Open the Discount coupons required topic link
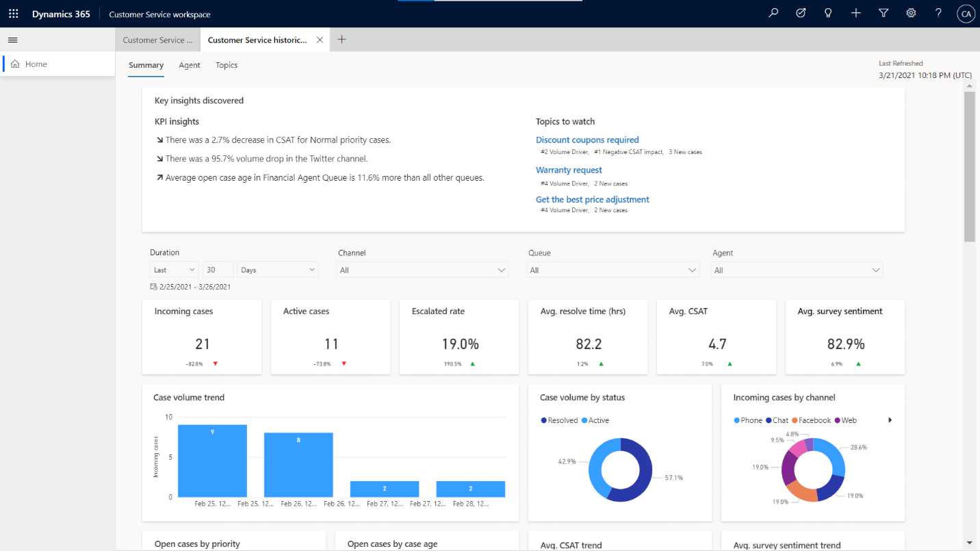980x551 pixels. click(x=587, y=140)
